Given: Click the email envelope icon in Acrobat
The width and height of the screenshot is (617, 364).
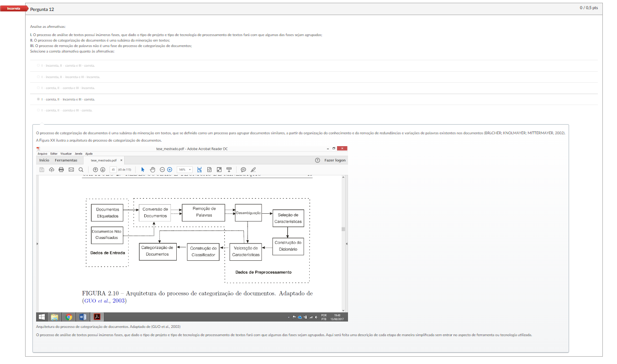Looking at the screenshot, I should pos(71,169).
